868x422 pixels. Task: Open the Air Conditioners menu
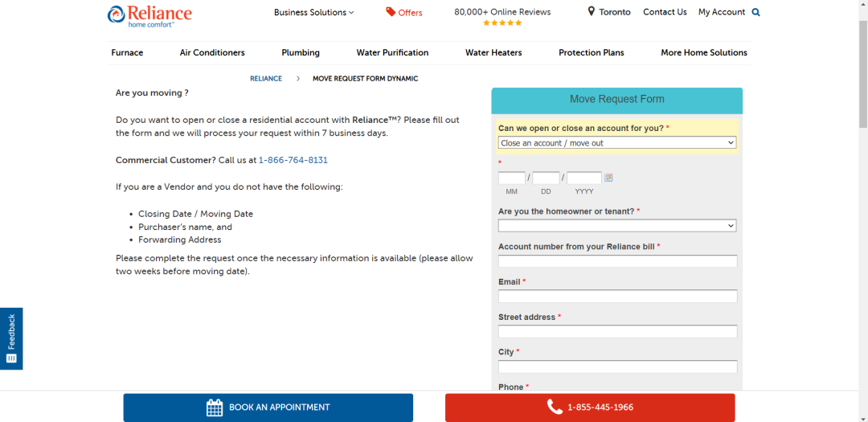click(212, 52)
